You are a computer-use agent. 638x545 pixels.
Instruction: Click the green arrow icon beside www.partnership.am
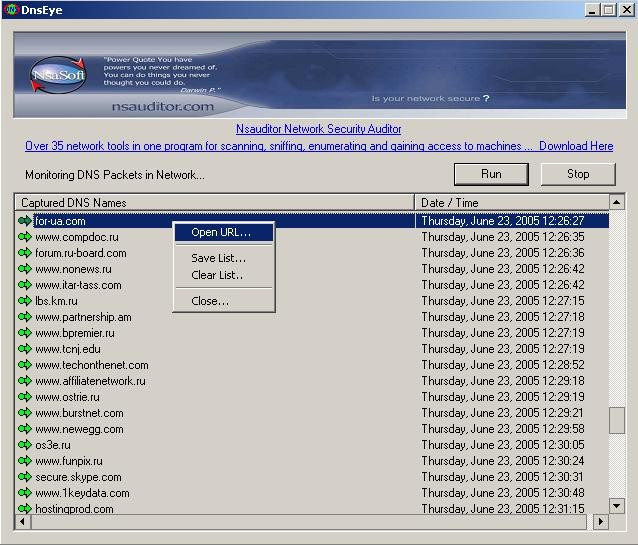[25, 317]
